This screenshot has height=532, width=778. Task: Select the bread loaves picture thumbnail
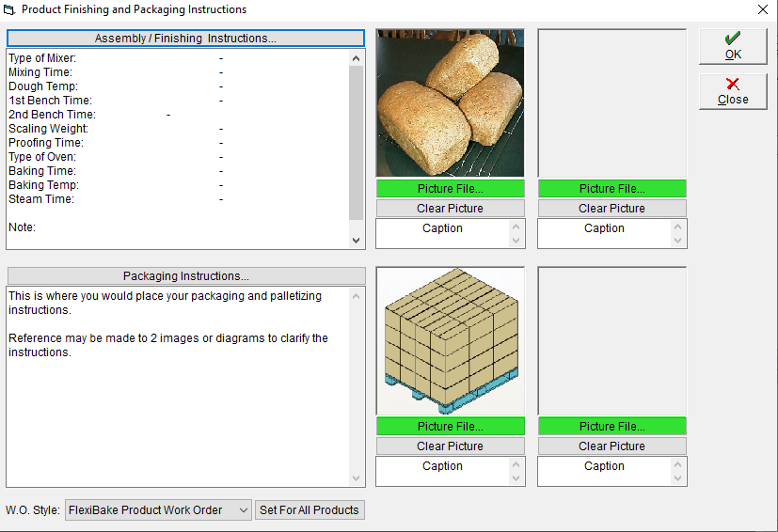450,103
